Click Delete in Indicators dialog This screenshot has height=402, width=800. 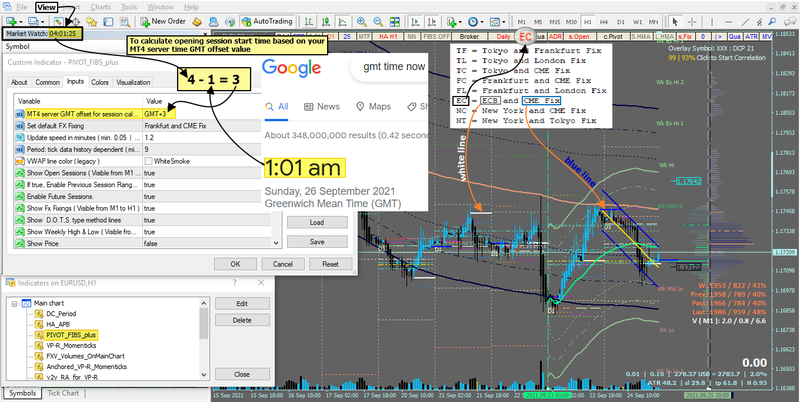click(x=242, y=320)
